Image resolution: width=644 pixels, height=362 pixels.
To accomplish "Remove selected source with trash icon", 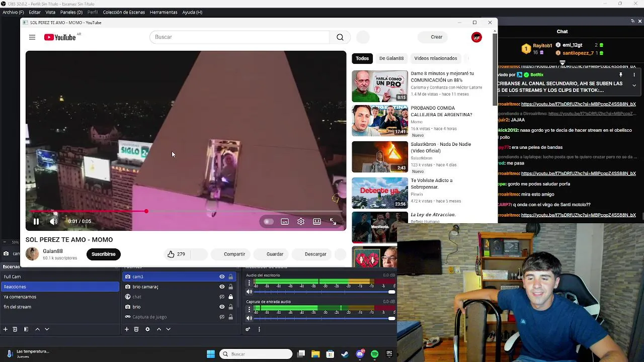I will 136,329.
